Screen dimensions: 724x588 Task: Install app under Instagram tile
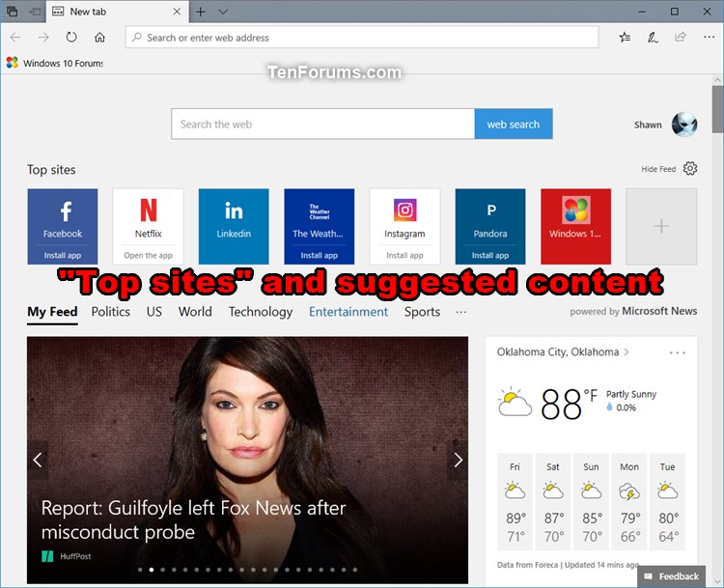tap(404, 255)
